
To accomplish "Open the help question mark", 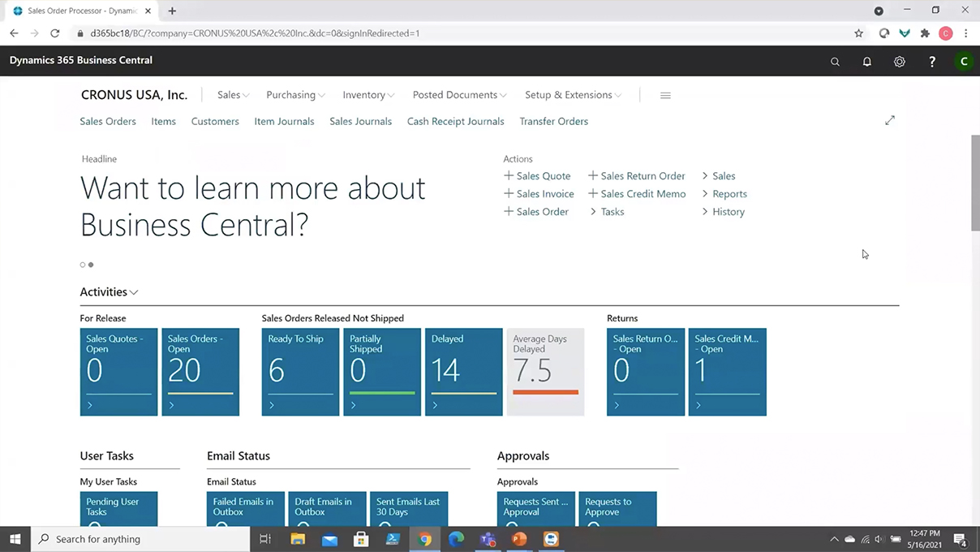I will 932,62.
